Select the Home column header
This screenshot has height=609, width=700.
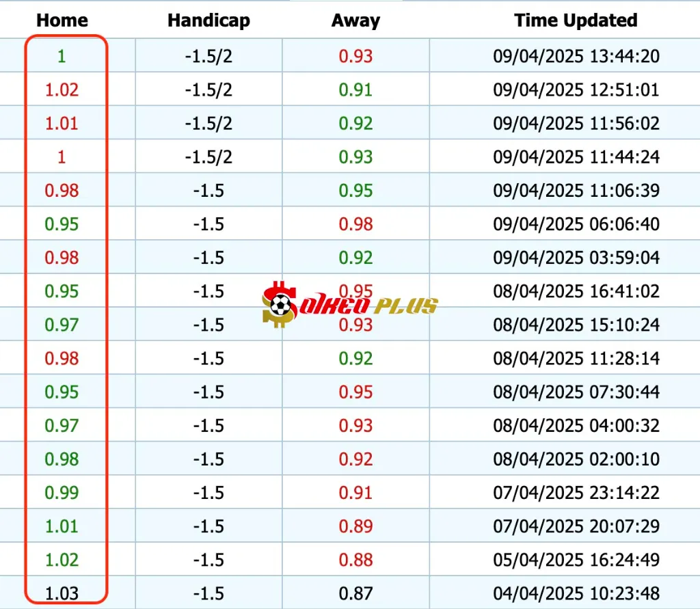62,21
